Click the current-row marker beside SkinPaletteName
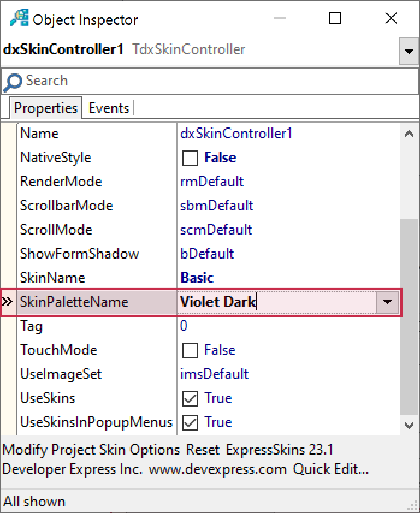Screen dimensions: 420x513 pos(8,302)
